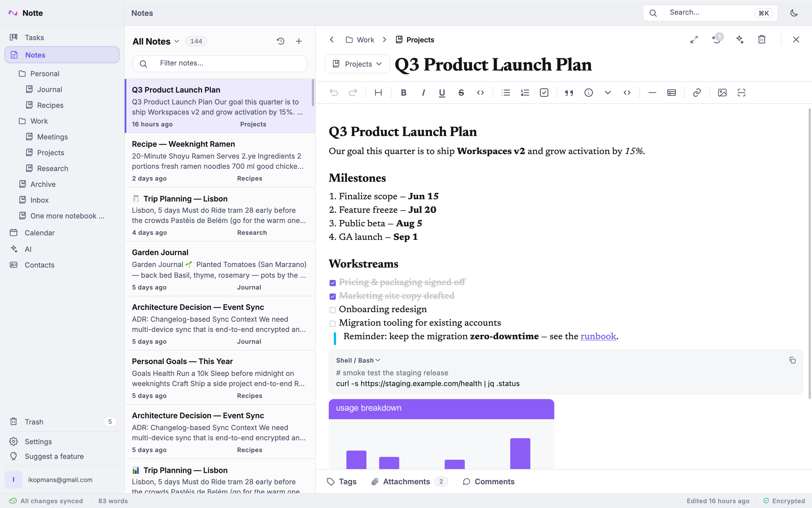Open the Trash with 5 items
Screen dimensions: 812x508
click(x=62, y=422)
